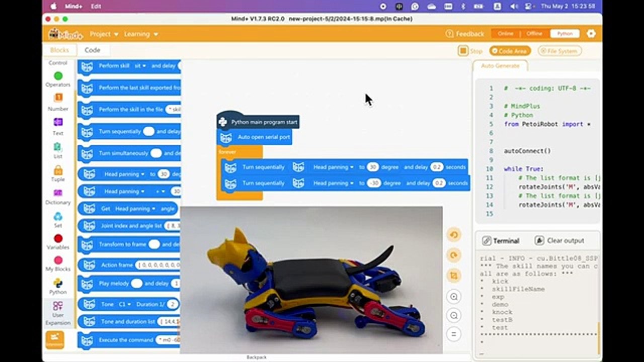Open the Mind+ app menu in menu bar

click(73, 7)
